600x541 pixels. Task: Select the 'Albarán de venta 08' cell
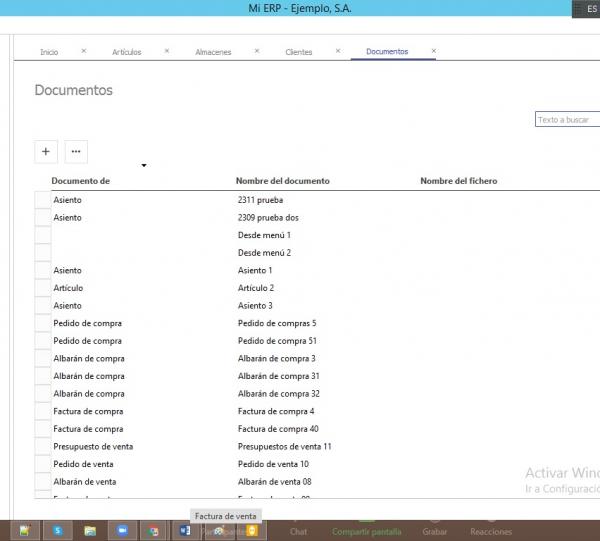pos(274,481)
